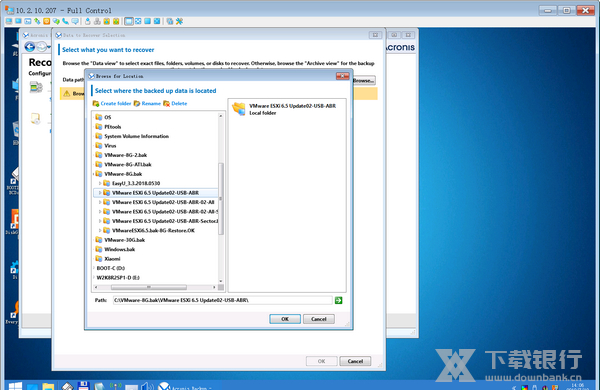This screenshot has width=600, height=390.
Task: Click the folder tree scroll up arrow
Action: (x=220, y=116)
